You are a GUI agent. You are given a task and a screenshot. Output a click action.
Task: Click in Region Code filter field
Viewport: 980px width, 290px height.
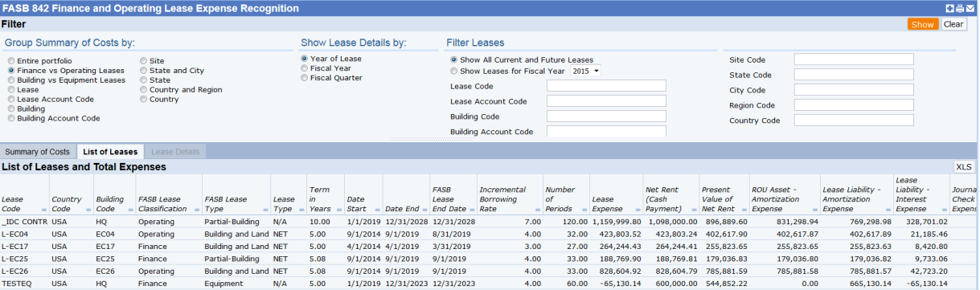854,105
